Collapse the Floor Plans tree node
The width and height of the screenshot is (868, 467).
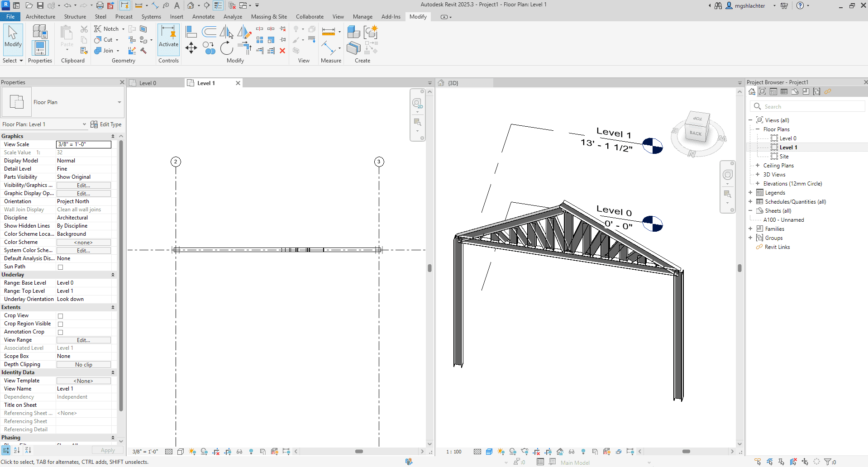pyautogui.click(x=758, y=129)
